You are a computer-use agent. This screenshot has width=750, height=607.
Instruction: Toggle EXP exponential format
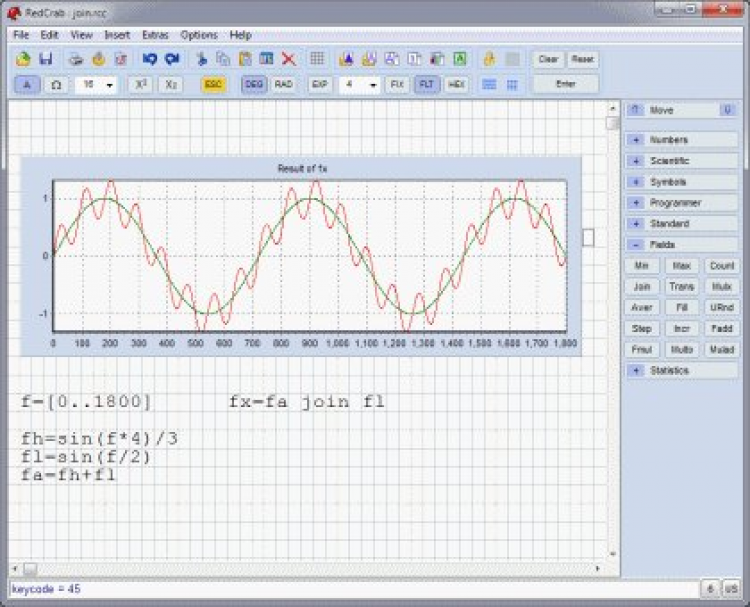pos(320,85)
